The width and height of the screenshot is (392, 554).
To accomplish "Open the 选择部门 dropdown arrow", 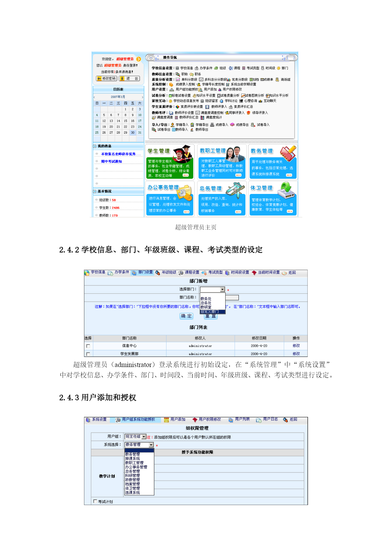I will coord(223,289).
